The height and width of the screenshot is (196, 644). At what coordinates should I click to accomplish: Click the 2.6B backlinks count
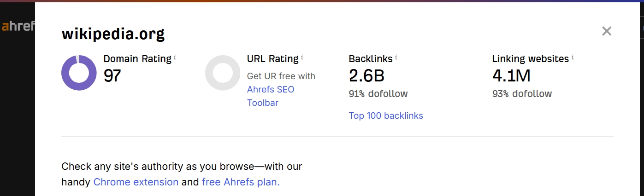point(366,76)
